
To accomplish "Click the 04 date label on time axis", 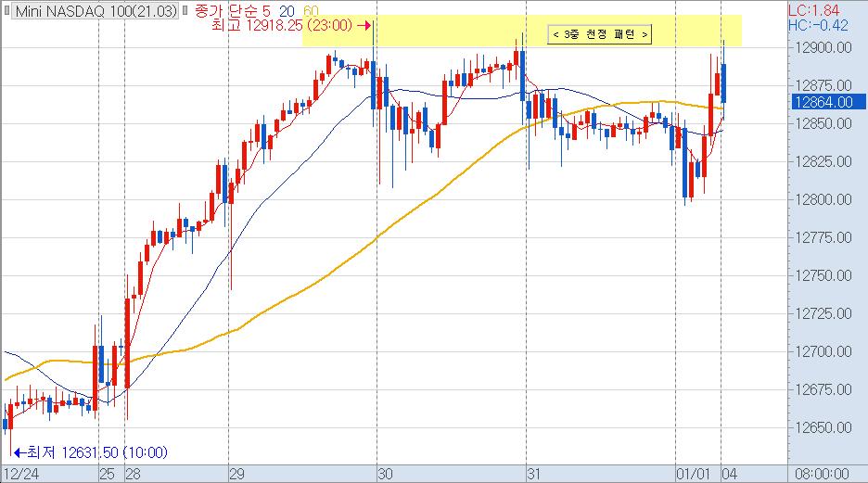I will pyautogui.click(x=730, y=474).
